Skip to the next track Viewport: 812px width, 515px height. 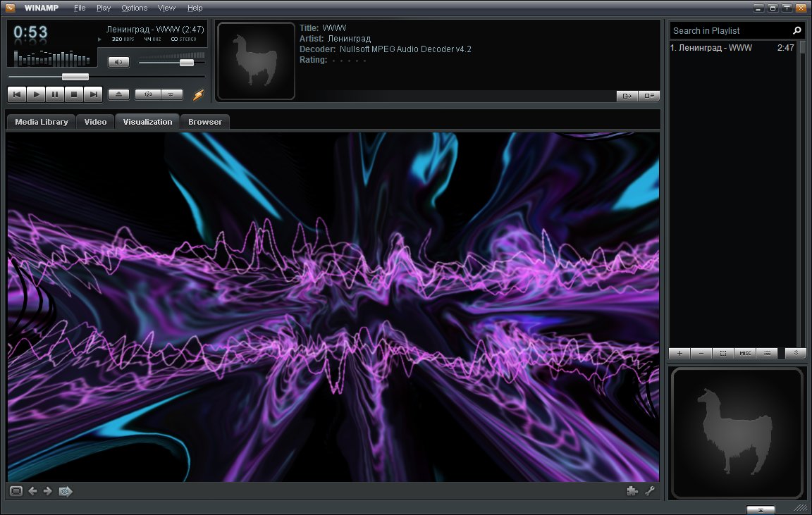pyautogui.click(x=93, y=94)
